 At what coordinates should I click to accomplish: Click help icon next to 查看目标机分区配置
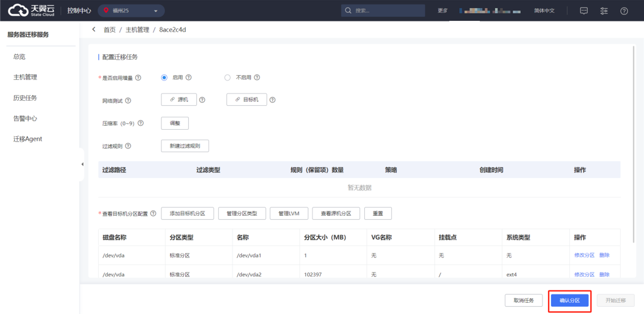pyautogui.click(x=153, y=213)
